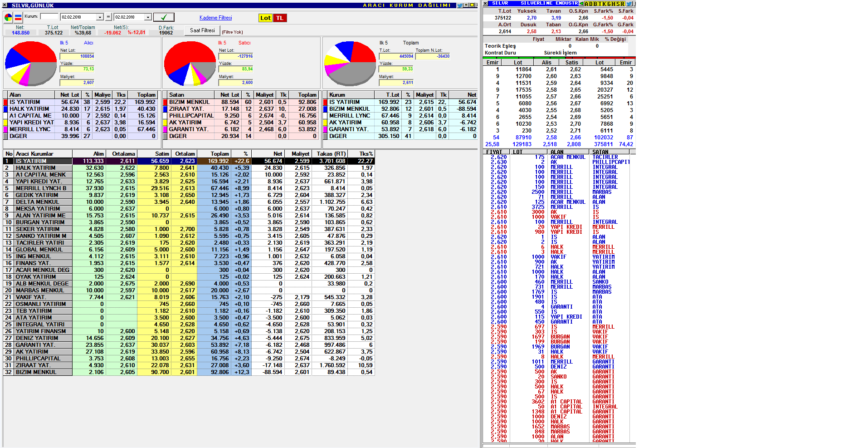Open the end date dropdown

pos(148,17)
